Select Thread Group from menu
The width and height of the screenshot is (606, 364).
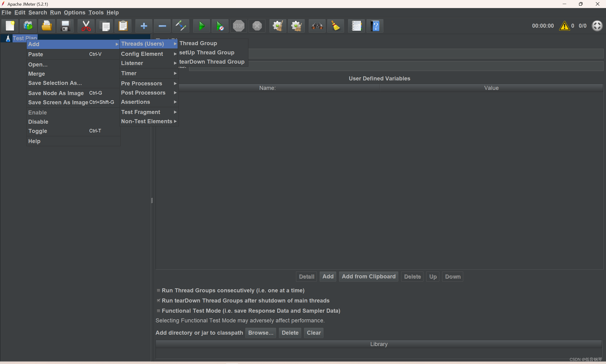[x=198, y=43]
